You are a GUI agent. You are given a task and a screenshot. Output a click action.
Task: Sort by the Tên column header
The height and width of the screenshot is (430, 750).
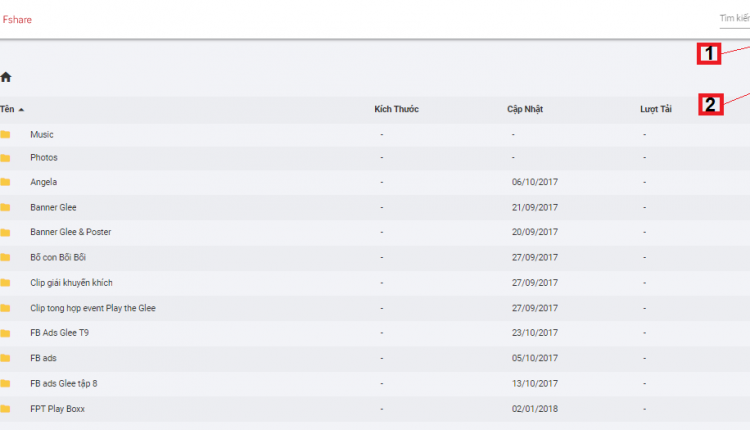(x=7, y=109)
